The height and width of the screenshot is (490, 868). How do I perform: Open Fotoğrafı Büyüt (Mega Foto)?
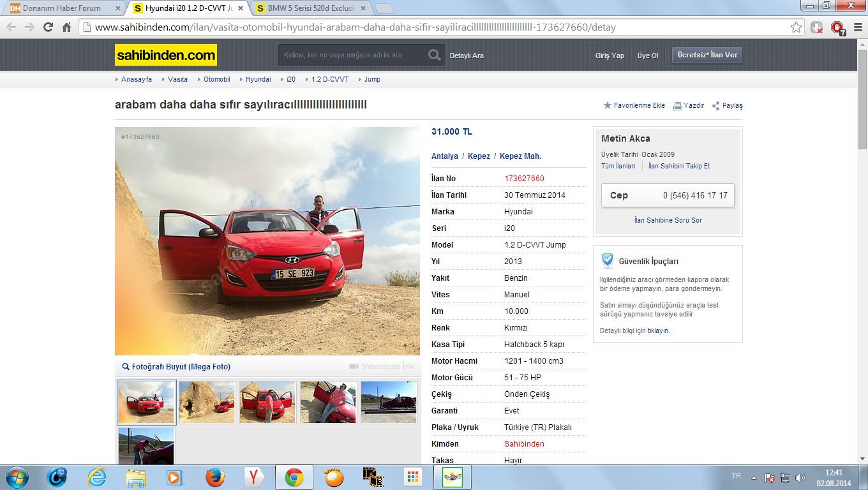tap(176, 367)
